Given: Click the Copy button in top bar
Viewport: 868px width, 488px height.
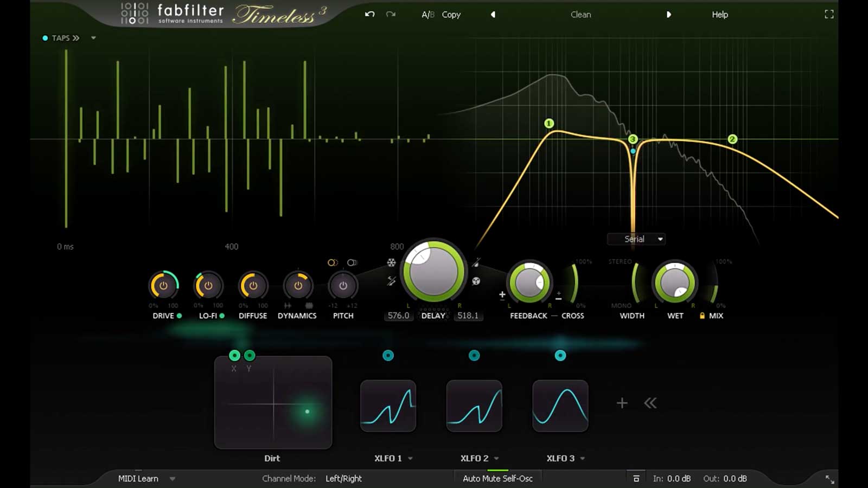Looking at the screenshot, I should point(451,15).
